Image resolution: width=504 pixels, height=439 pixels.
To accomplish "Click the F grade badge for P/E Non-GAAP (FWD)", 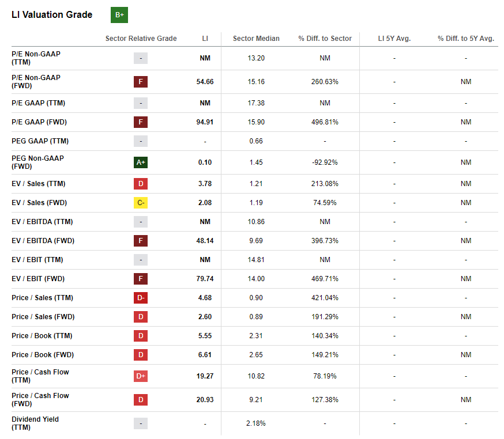I will pyautogui.click(x=141, y=82).
